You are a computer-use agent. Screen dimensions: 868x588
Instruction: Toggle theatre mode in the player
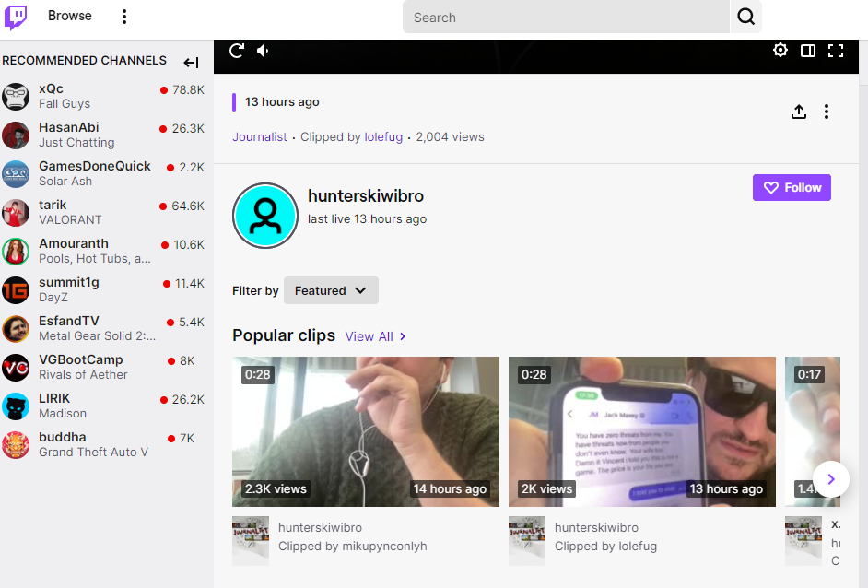(x=808, y=51)
